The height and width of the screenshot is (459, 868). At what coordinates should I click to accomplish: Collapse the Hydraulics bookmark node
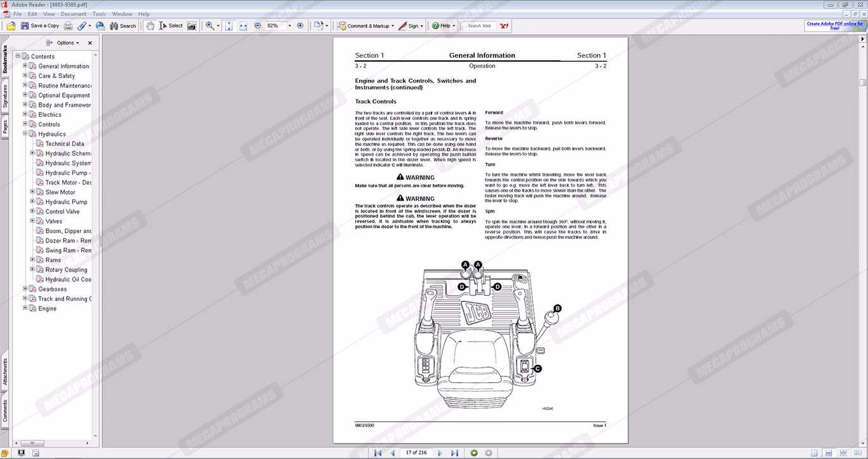tap(25, 134)
